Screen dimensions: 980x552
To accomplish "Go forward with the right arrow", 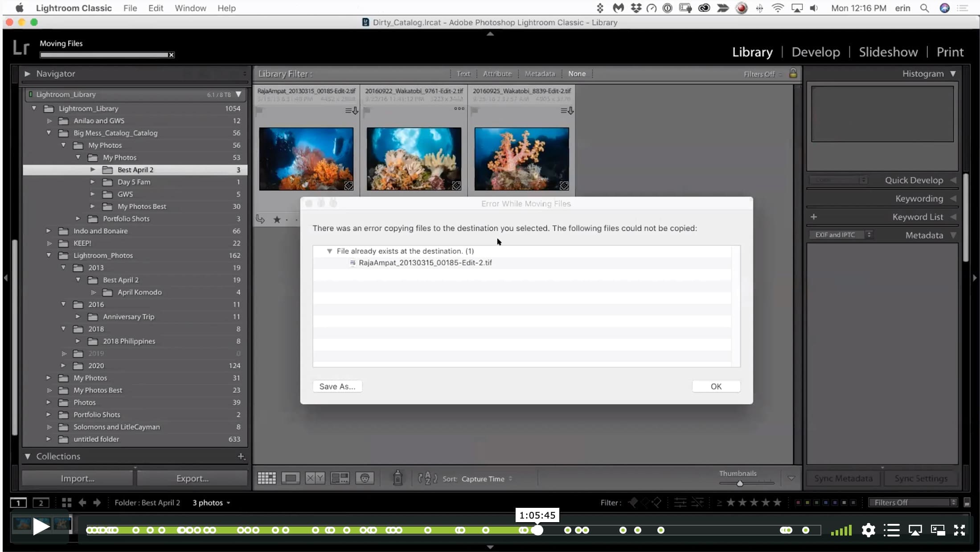I will [x=97, y=503].
